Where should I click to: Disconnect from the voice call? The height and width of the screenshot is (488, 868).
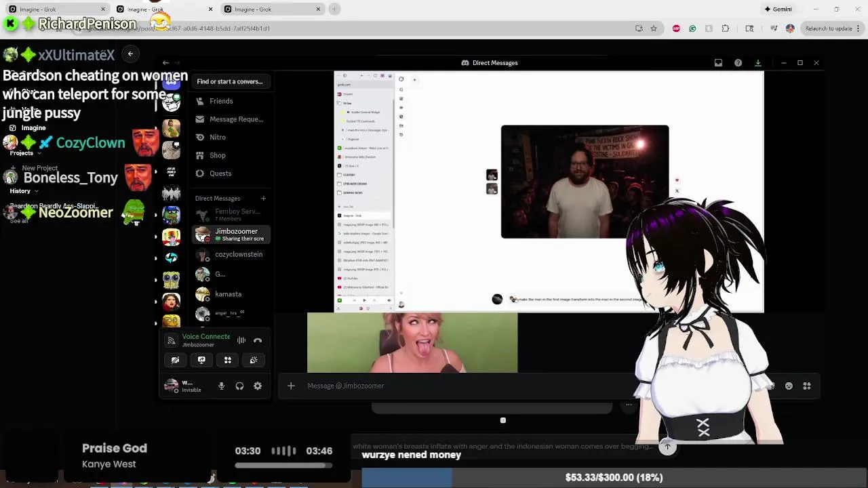point(258,340)
